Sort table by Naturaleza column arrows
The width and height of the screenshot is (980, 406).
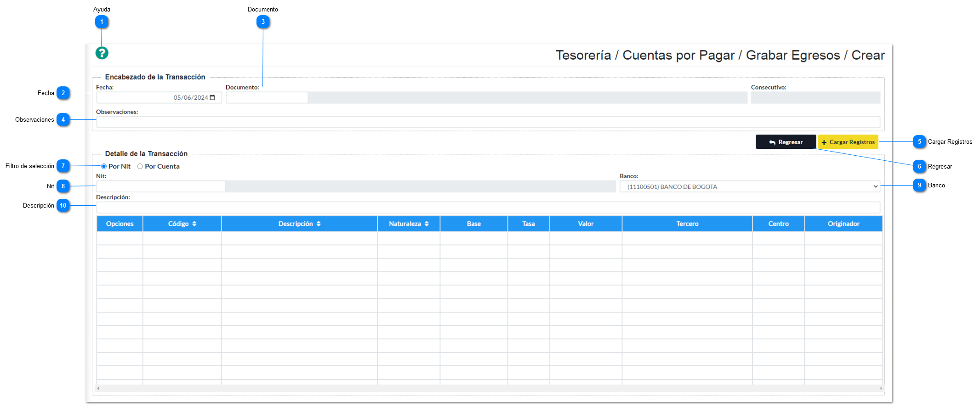tap(427, 224)
